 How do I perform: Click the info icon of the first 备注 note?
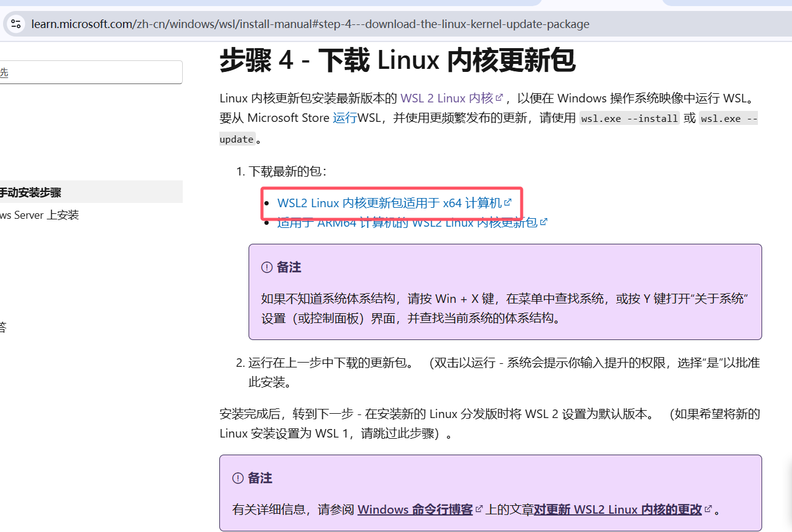266,267
